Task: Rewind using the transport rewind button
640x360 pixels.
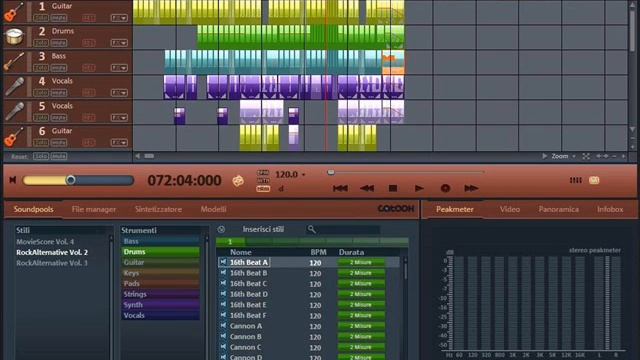Action: click(x=367, y=188)
